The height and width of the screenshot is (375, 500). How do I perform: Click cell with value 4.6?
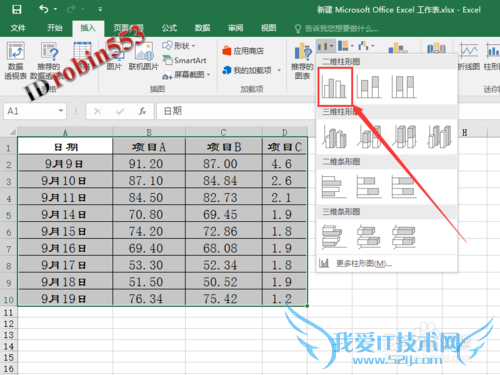(x=285, y=164)
